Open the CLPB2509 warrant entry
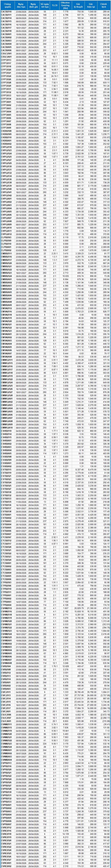This screenshot has height=868, width=111. 6,241
